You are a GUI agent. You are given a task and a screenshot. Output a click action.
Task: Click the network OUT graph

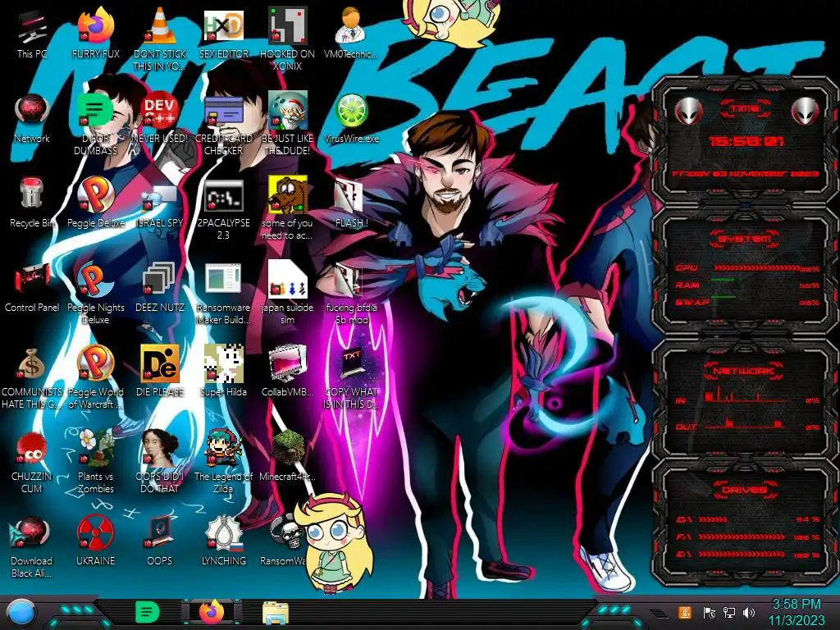click(746, 423)
